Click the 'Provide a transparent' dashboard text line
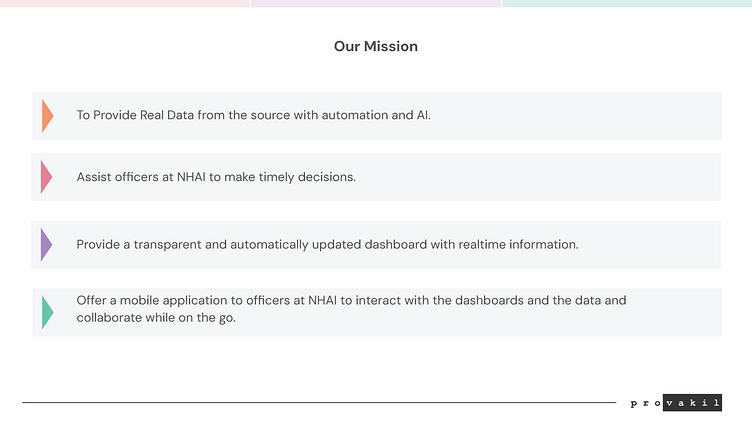This screenshot has height=423, width=752. pyautogui.click(x=327, y=244)
